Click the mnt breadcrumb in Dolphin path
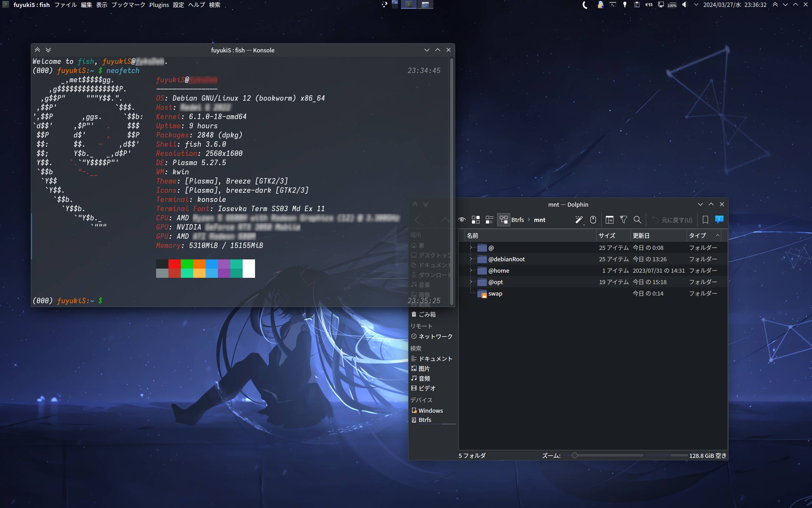Screen dimensions: 812x508 [x=540, y=220]
